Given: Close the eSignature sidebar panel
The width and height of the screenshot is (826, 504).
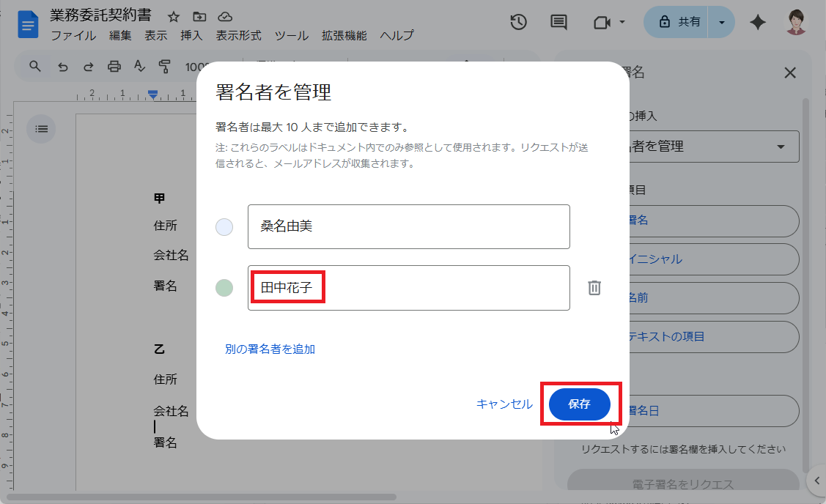Looking at the screenshot, I should click(789, 73).
